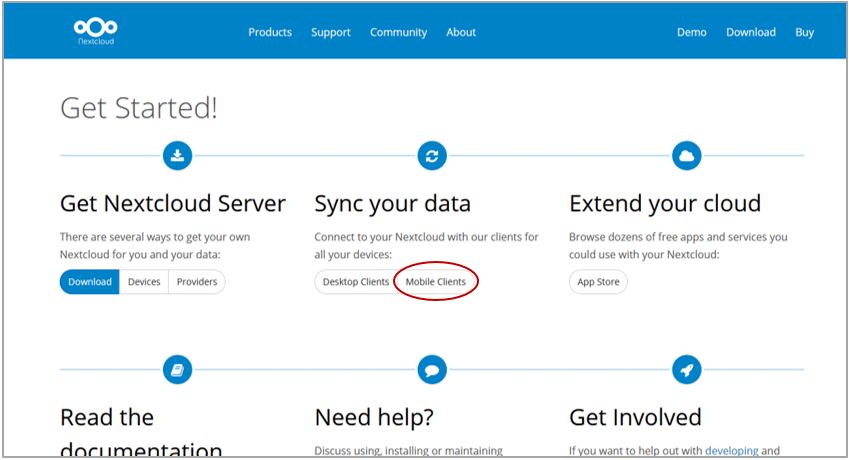Go to the Demo page
The height and width of the screenshot is (460, 849).
click(691, 32)
